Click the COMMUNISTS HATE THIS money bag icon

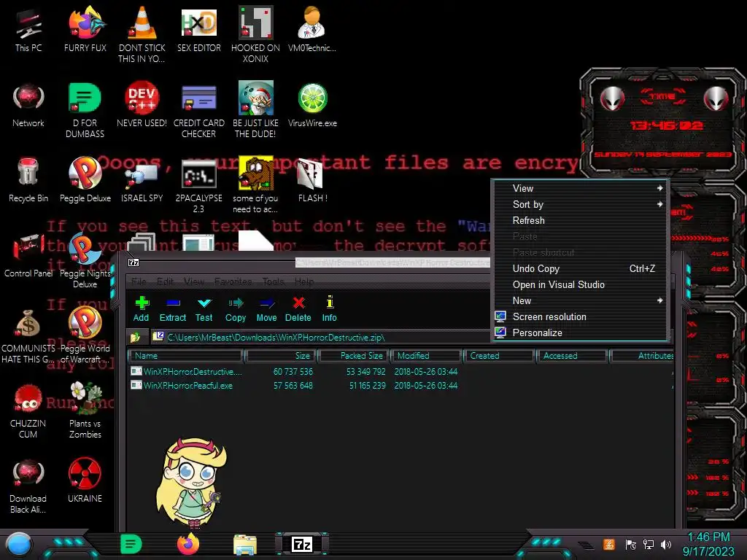[x=28, y=336]
